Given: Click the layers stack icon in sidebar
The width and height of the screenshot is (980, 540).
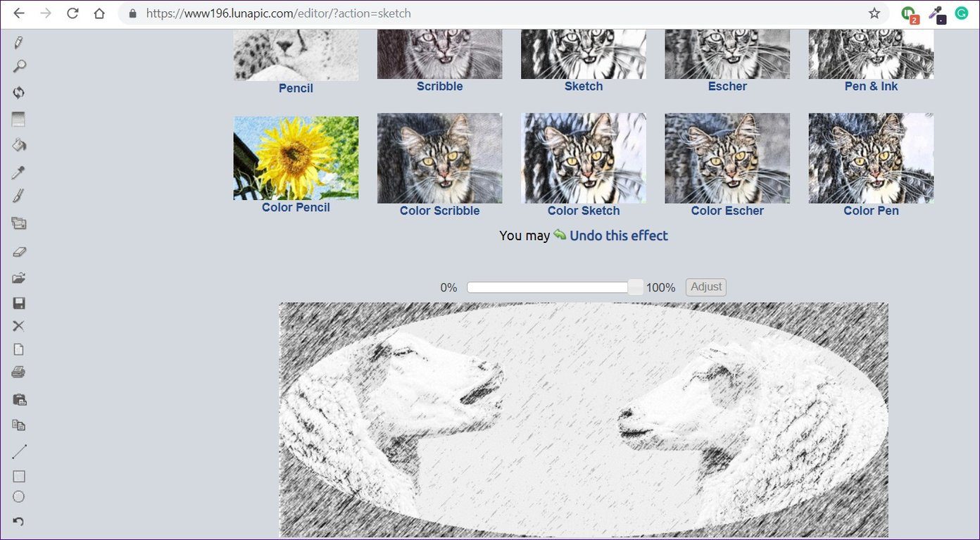Looking at the screenshot, I should 19,224.
